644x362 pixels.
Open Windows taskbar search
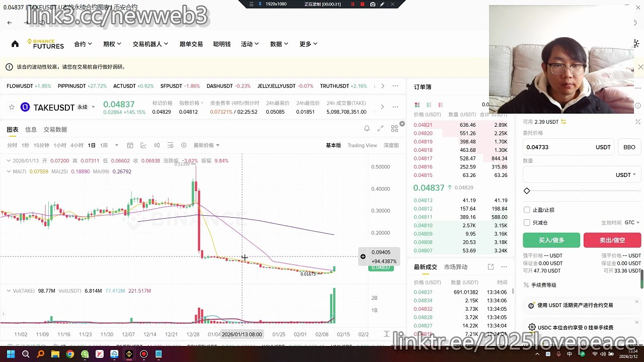[26, 354]
